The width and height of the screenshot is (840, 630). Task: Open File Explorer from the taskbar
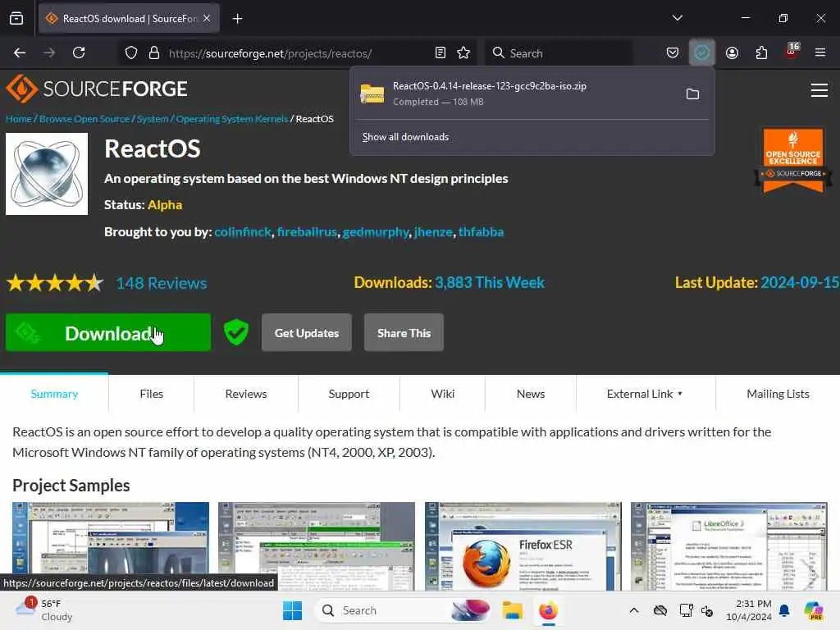[512, 610]
